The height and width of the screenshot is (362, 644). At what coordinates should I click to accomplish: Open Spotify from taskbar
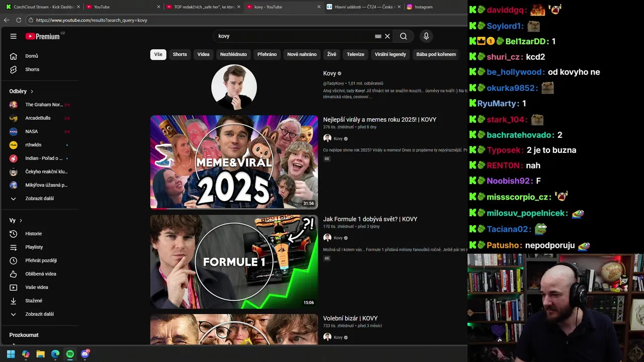(x=70, y=354)
